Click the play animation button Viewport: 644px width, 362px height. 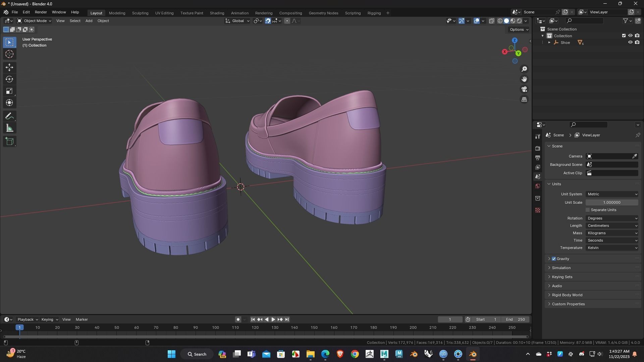tap(273, 319)
